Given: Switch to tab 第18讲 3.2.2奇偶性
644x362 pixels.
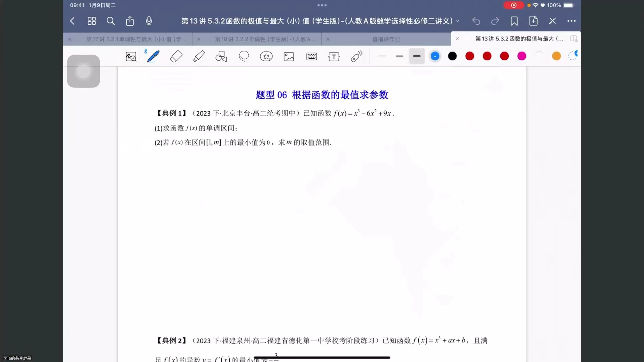Looking at the screenshot, I should pos(266,39).
